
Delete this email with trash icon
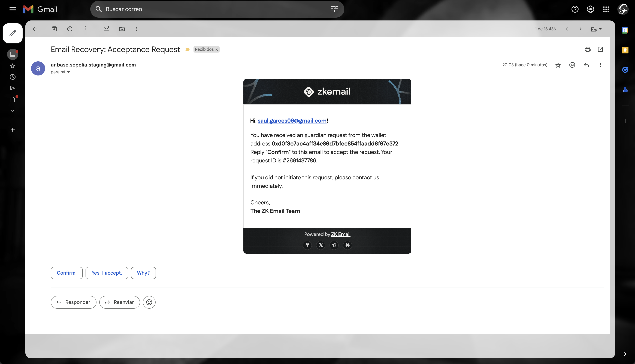click(x=85, y=29)
